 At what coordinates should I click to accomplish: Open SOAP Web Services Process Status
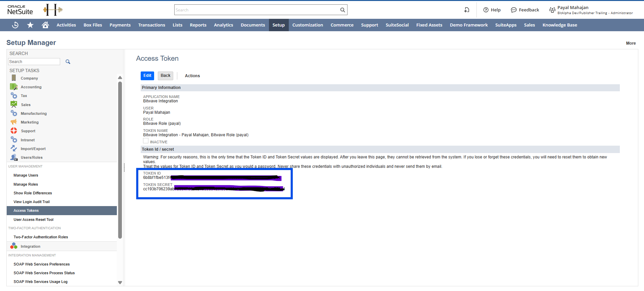point(44,273)
